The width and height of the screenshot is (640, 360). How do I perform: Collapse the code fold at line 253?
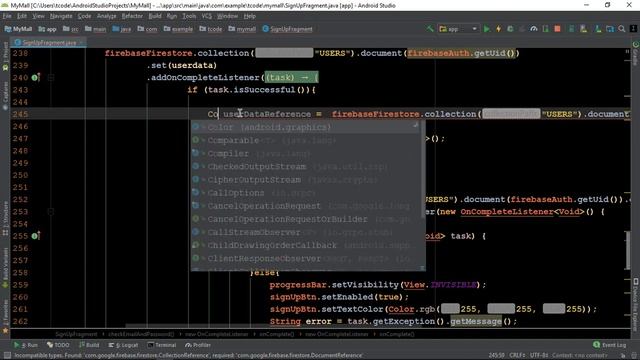51,211
